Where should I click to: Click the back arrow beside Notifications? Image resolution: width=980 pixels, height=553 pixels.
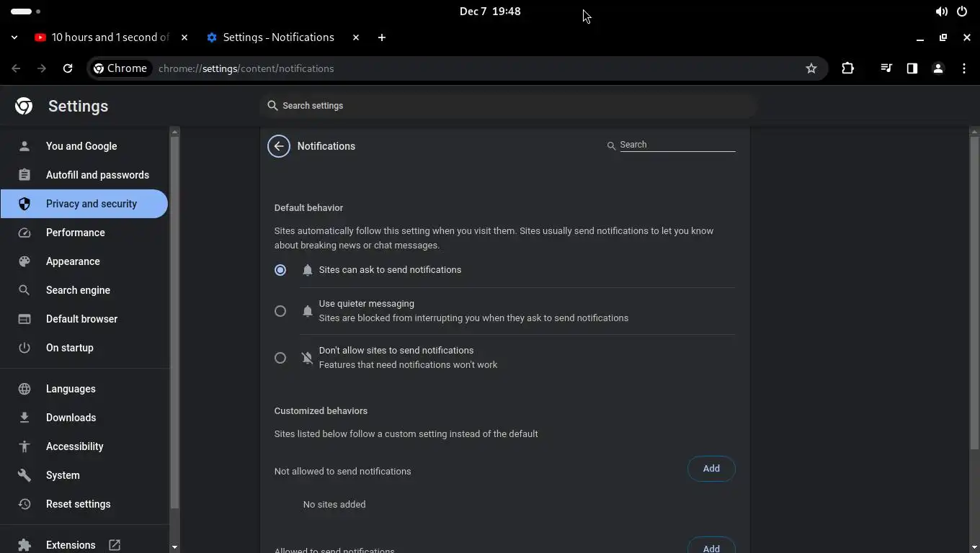click(279, 146)
